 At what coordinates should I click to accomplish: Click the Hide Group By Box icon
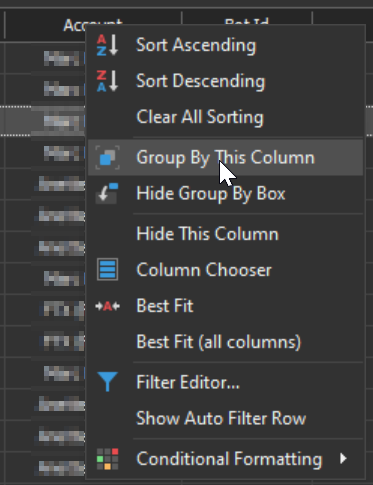[x=107, y=193]
